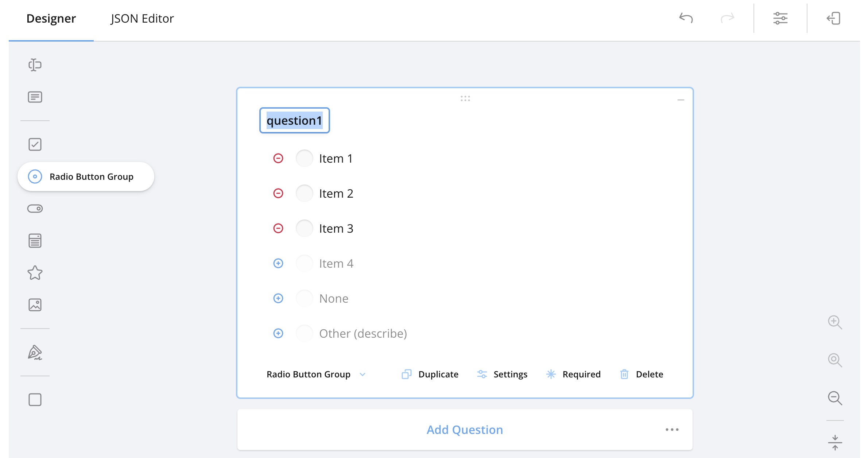Switch to the Designer tab
The image size is (868, 458).
[x=51, y=19]
